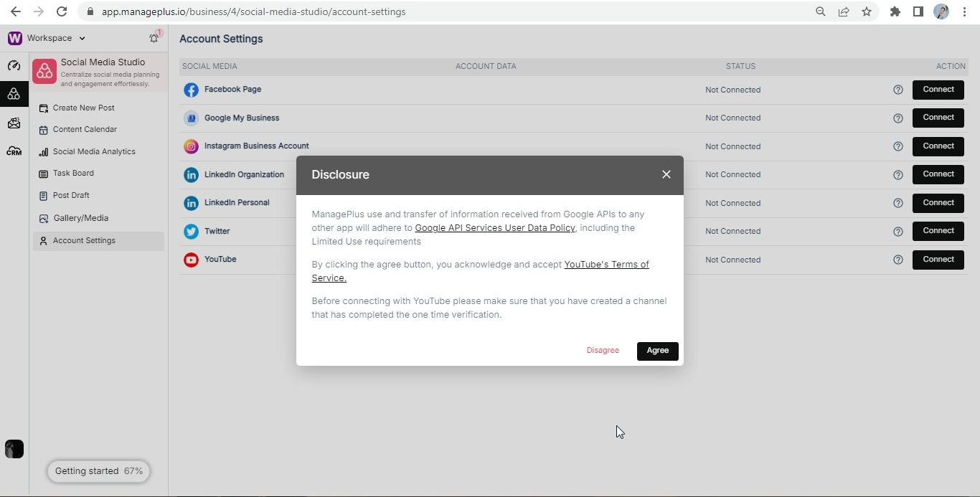Image resolution: width=980 pixels, height=497 pixels.
Task: Click the YouTube logo icon
Action: (x=191, y=260)
